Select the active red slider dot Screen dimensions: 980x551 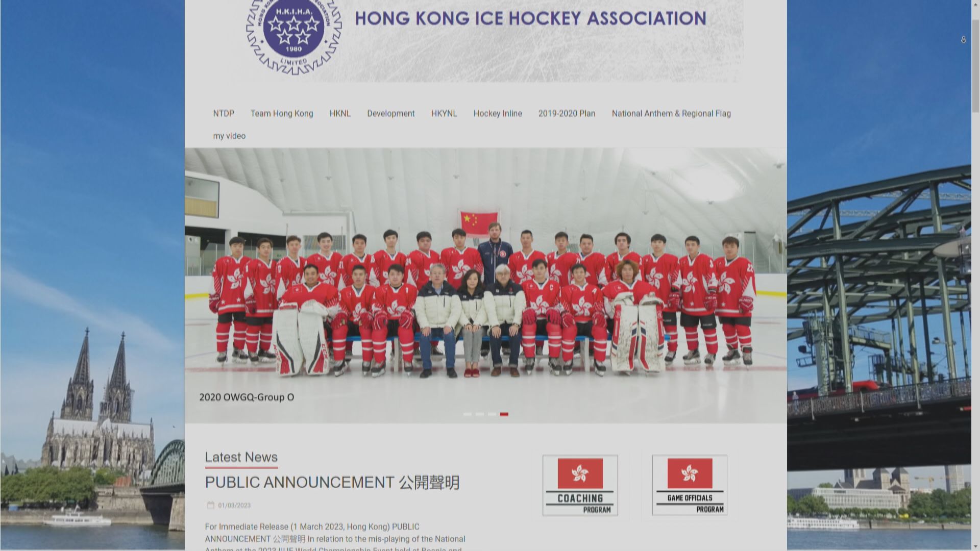point(504,414)
